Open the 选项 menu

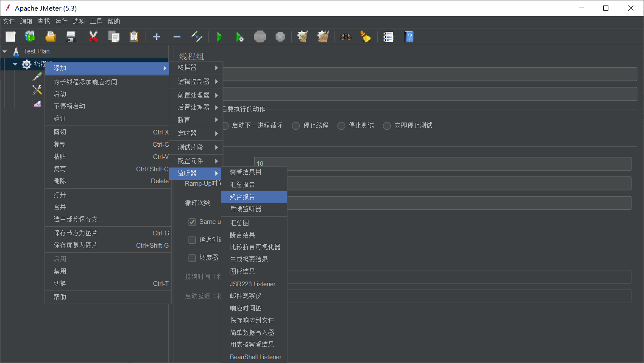[x=79, y=22]
